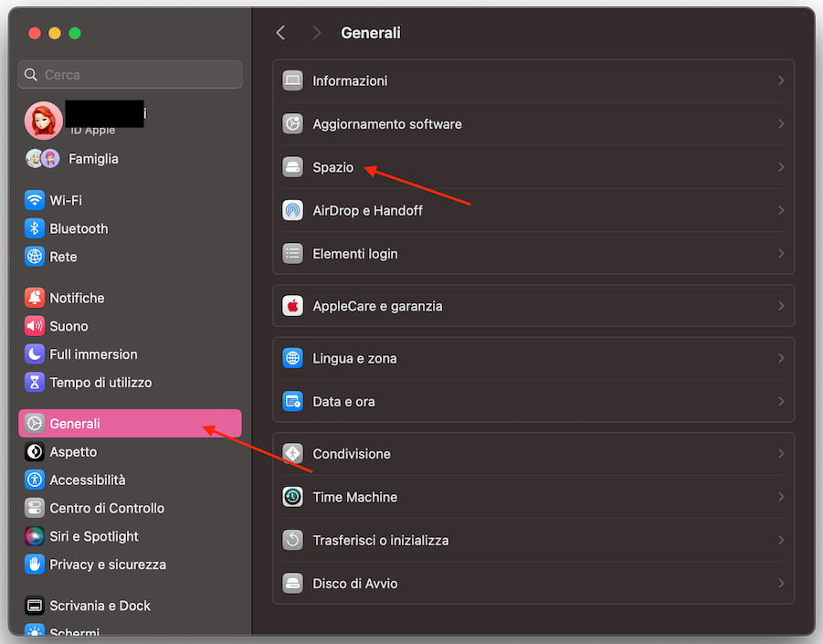The width and height of the screenshot is (823, 644).
Task: Click the Siri e Spotlight icon
Action: (35, 536)
